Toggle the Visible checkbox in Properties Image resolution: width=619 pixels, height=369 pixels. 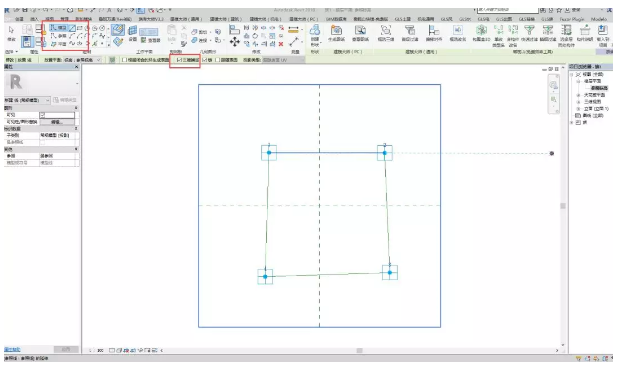tap(43, 115)
